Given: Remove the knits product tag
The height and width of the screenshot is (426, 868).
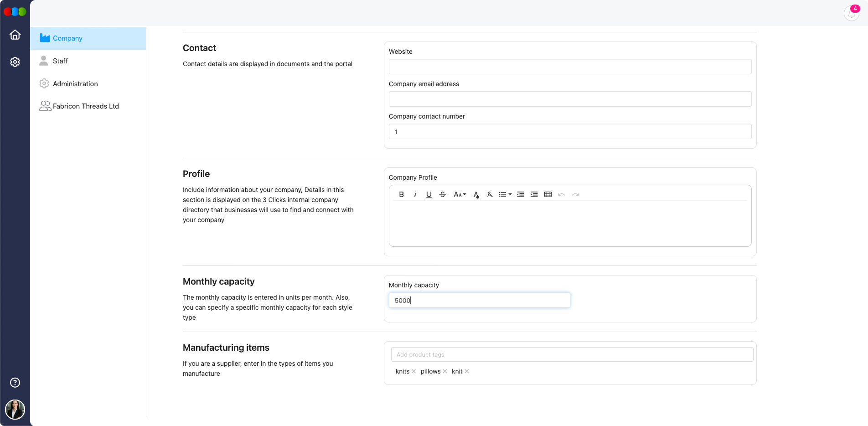Looking at the screenshot, I should [413, 371].
